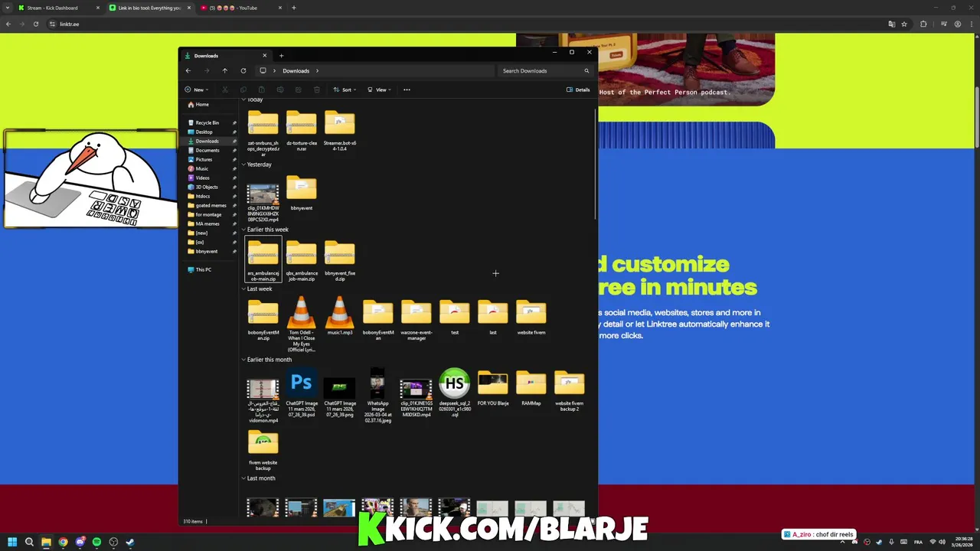Open Documents in the sidebar
980x551 pixels.
click(207, 150)
